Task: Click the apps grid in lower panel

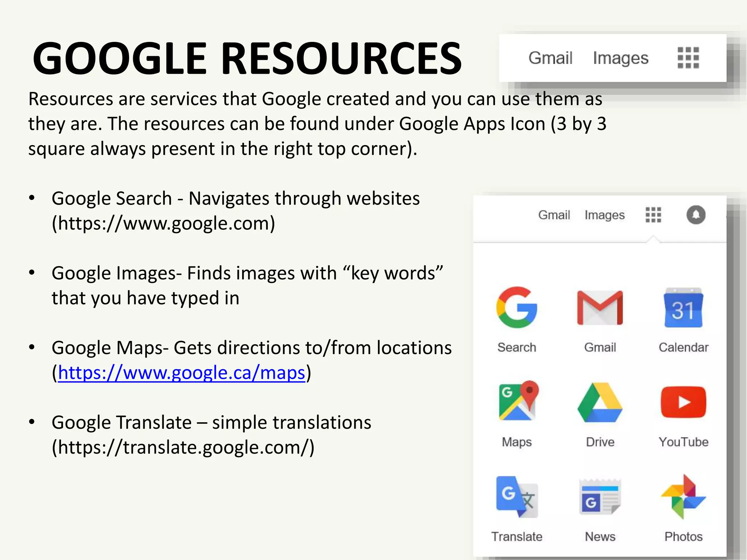Action: tap(653, 215)
